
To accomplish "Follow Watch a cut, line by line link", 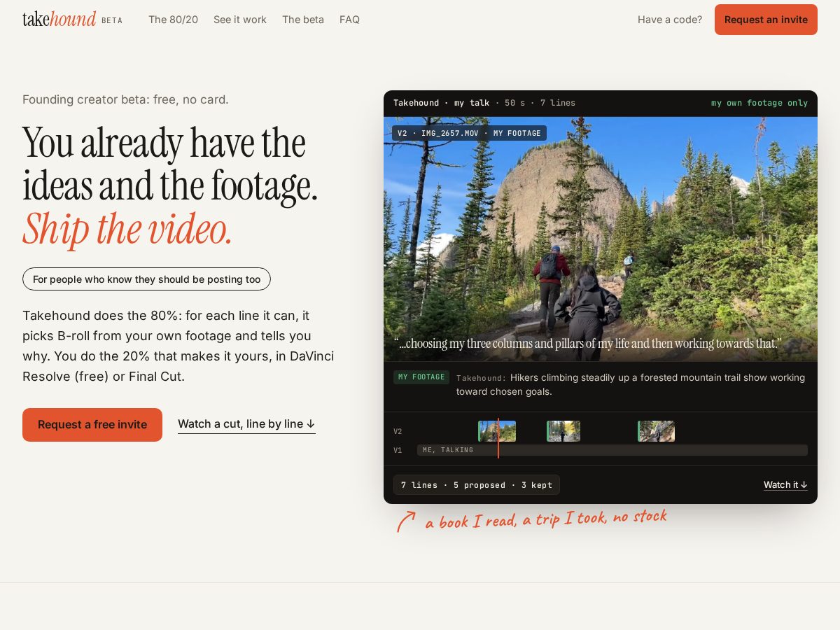I will pos(246,424).
